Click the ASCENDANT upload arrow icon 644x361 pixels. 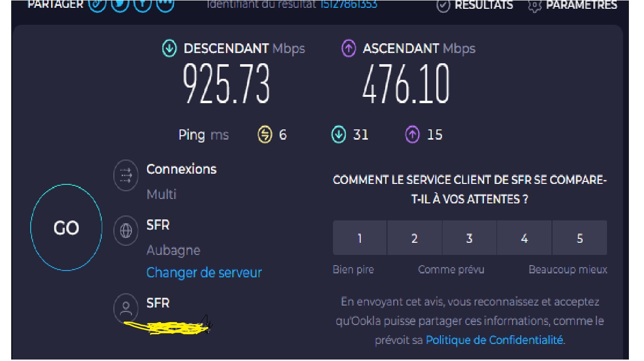(x=349, y=49)
